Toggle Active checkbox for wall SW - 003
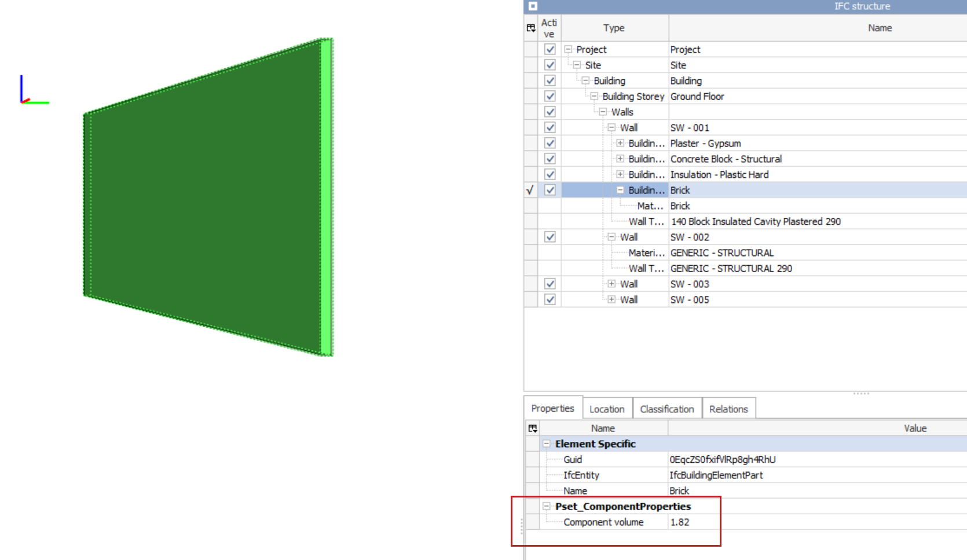 point(550,284)
